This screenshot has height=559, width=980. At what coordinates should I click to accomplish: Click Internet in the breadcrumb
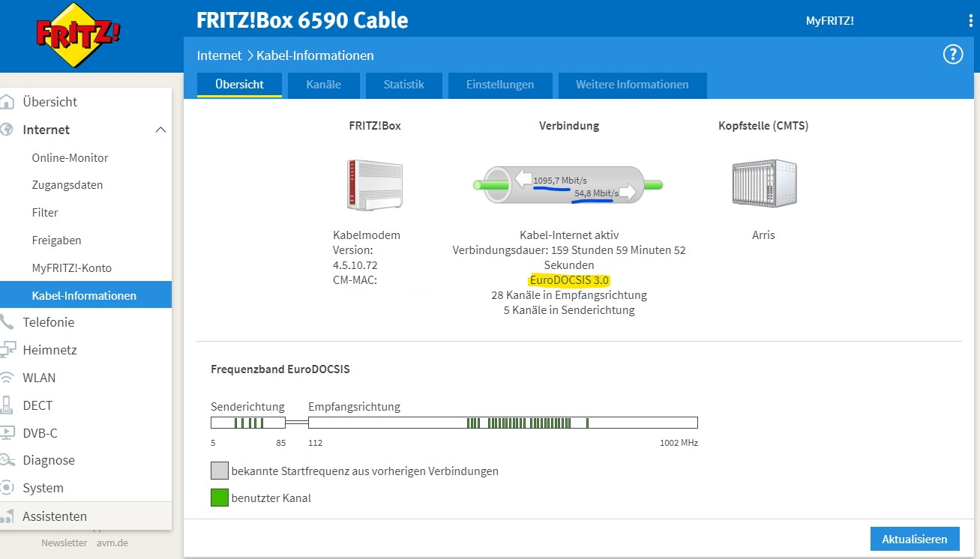[x=219, y=55]
